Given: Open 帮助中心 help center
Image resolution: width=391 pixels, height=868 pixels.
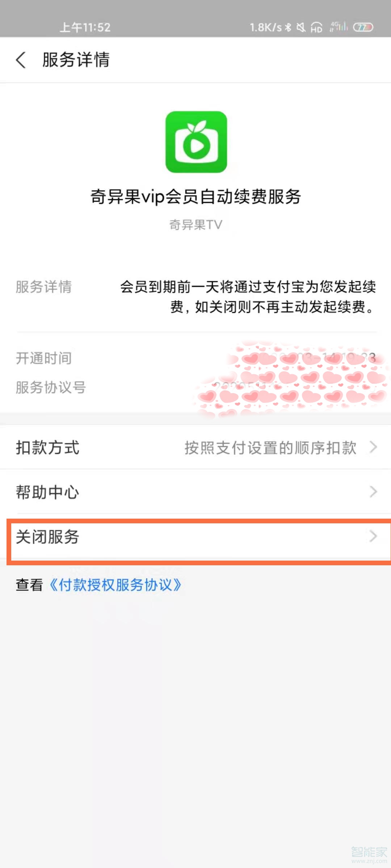Looking at the screenshot, I should pyautogui.click(x=48, y=492).
